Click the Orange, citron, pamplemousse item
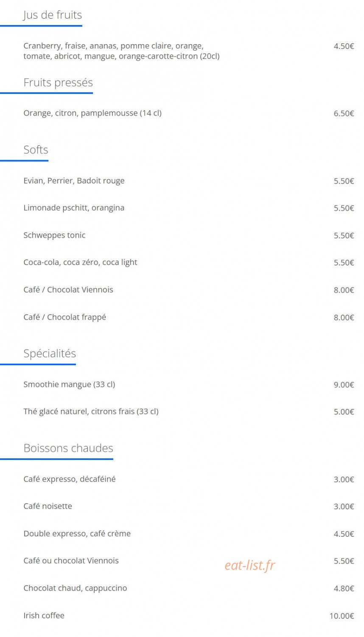The height and width of the screenshot is (637, 364). (x=92, y=113)
